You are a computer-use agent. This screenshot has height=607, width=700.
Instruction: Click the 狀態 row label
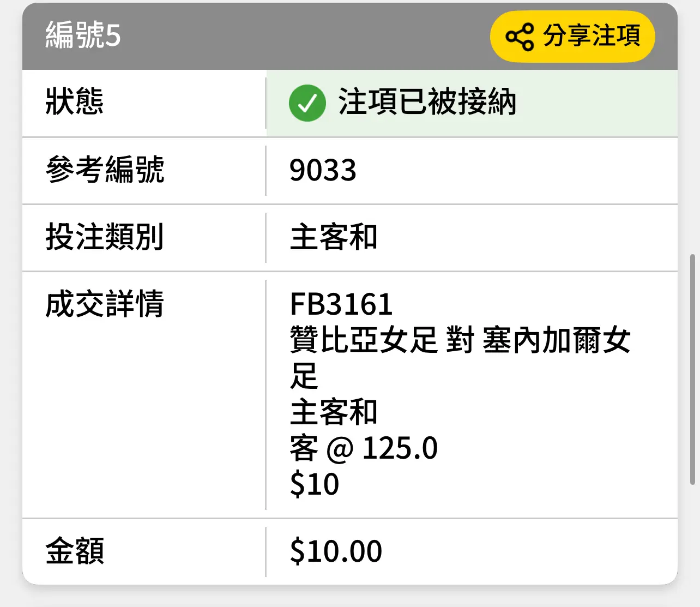click(75, 102)
